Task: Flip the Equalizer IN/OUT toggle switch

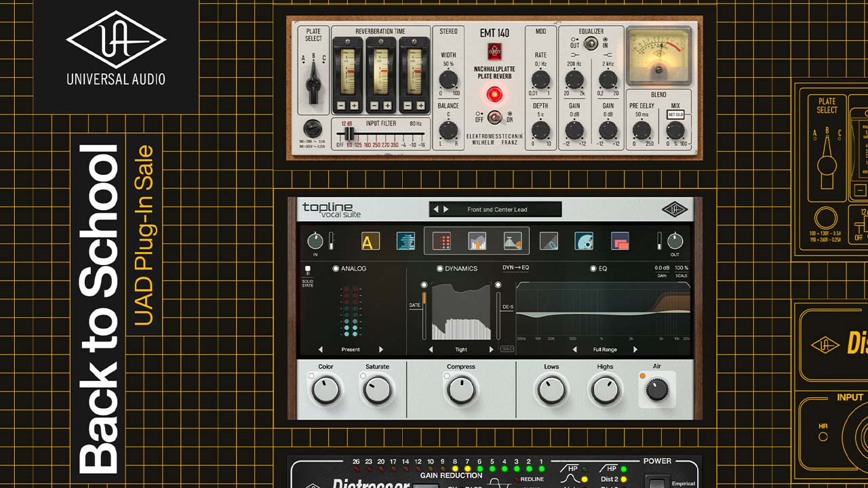Action: [x=591, y=43]
